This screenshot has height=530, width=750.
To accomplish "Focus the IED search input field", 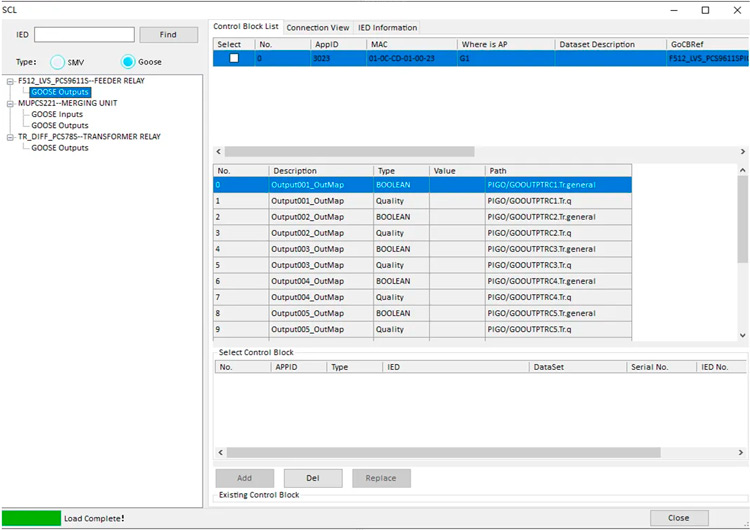I will pos(84,34).
